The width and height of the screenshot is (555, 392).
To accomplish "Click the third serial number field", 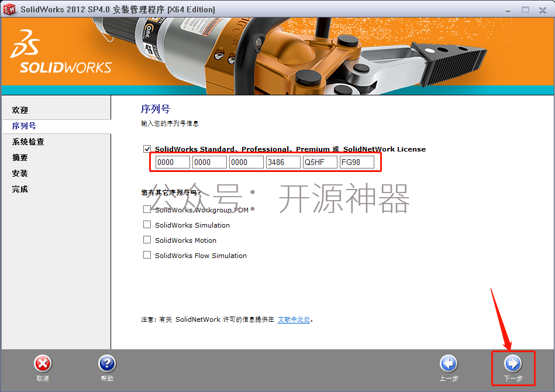I will click(246, 162).
